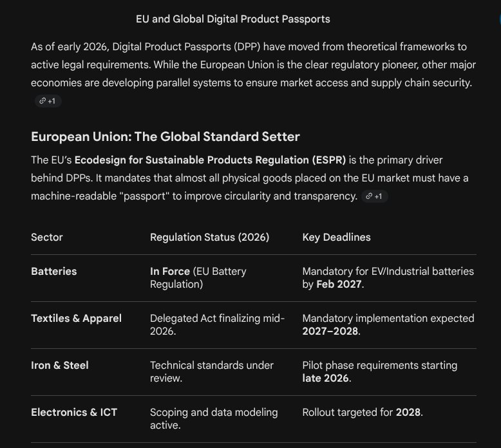
Task: Click the source link chip after the ESPR paragraph
Action: tap(375, 196)
